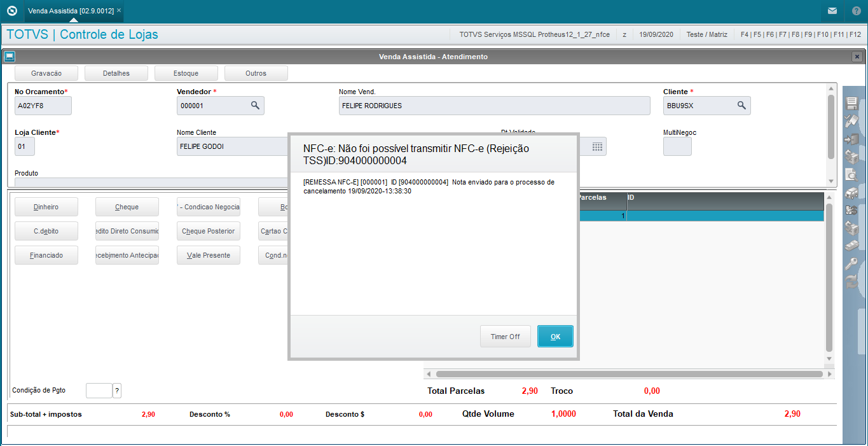Select the Vale Presente payment button

click(x=209, y=255)
